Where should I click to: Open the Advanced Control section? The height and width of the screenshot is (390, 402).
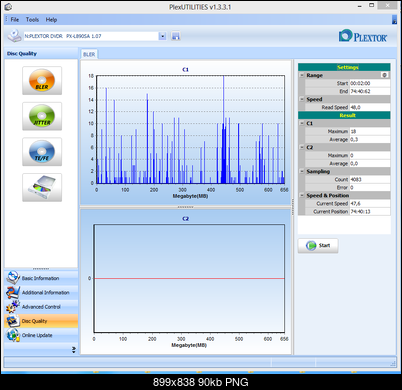pyautogui.click(x=42, y=307)
